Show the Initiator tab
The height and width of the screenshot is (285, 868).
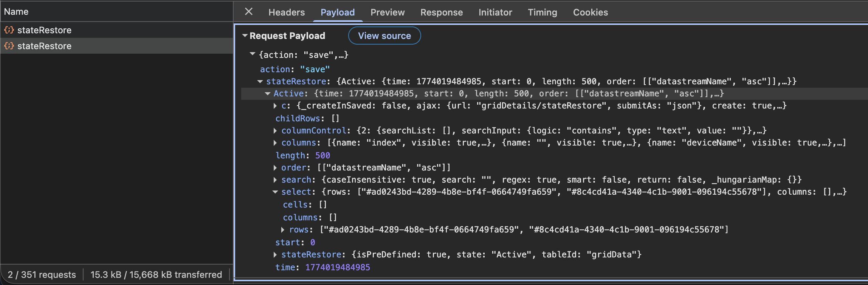click(x=495, y=12)
